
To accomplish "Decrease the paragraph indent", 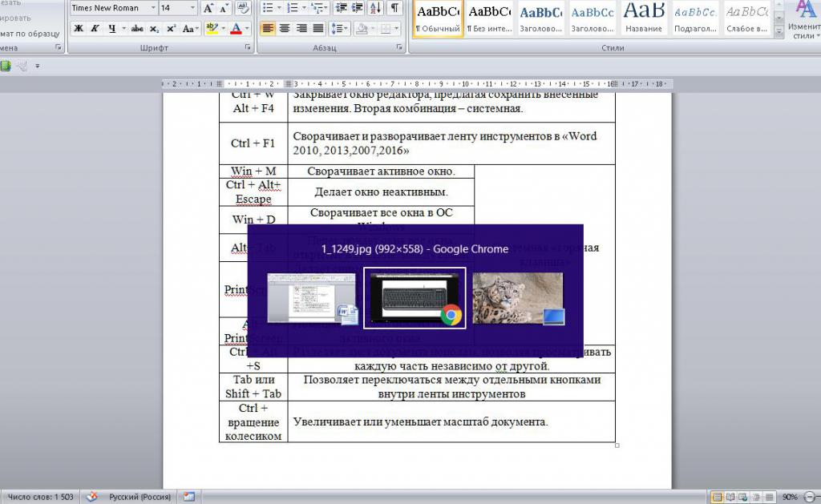I will click(339, 8).
